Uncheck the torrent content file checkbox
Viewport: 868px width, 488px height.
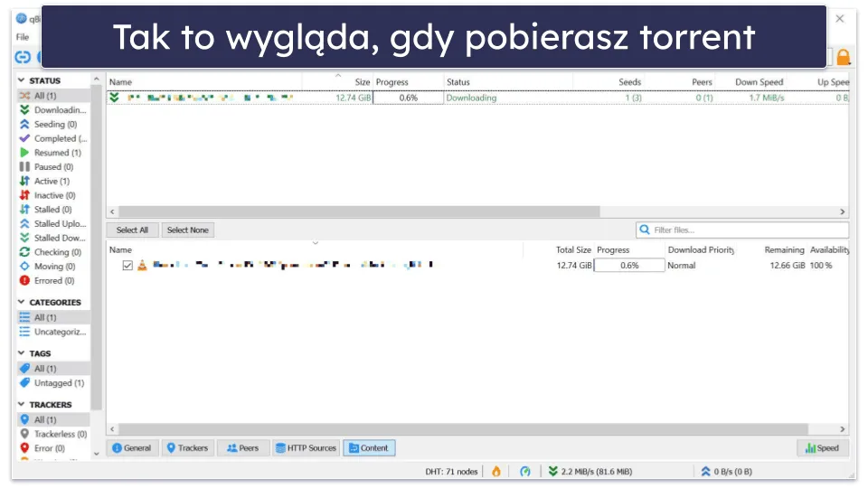tap(127, 266)
